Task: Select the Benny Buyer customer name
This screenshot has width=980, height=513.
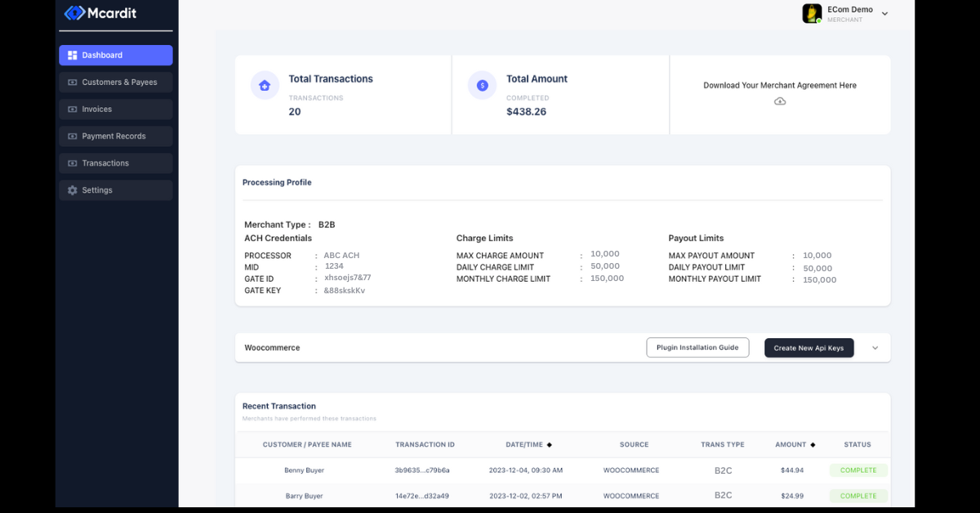Action: point(304,471)
